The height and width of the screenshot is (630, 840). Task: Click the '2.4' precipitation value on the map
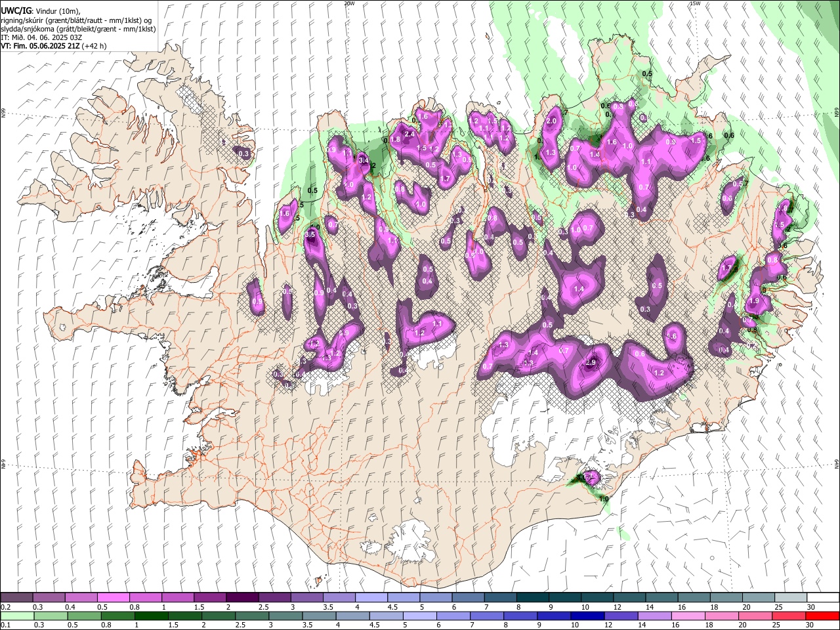click(409, 135)
